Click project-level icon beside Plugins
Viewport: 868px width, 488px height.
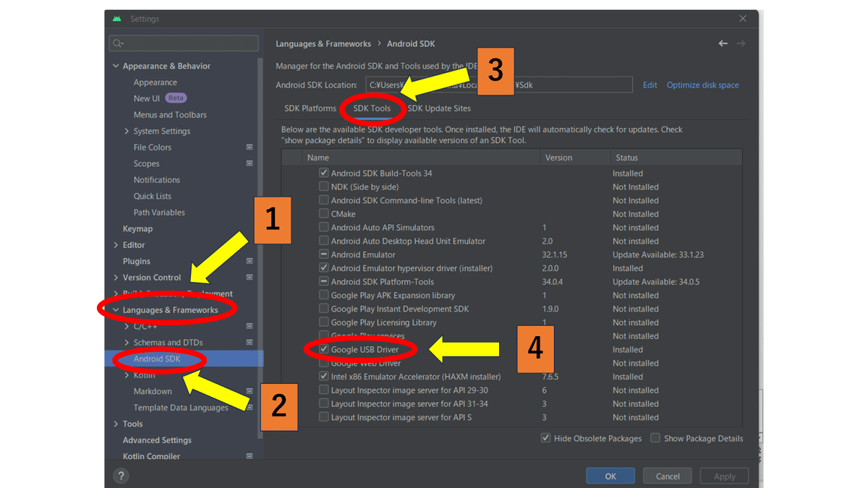pyautogui.click(x=250, y=261)
